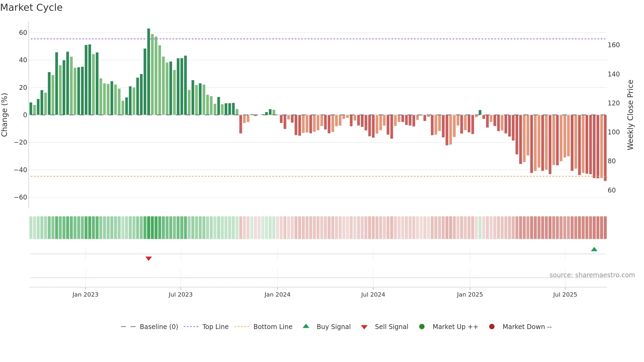Viewport: 644px width, 362px height.
Task: Click the green triangle icon in the legend
Action: (x=306, y=326)
